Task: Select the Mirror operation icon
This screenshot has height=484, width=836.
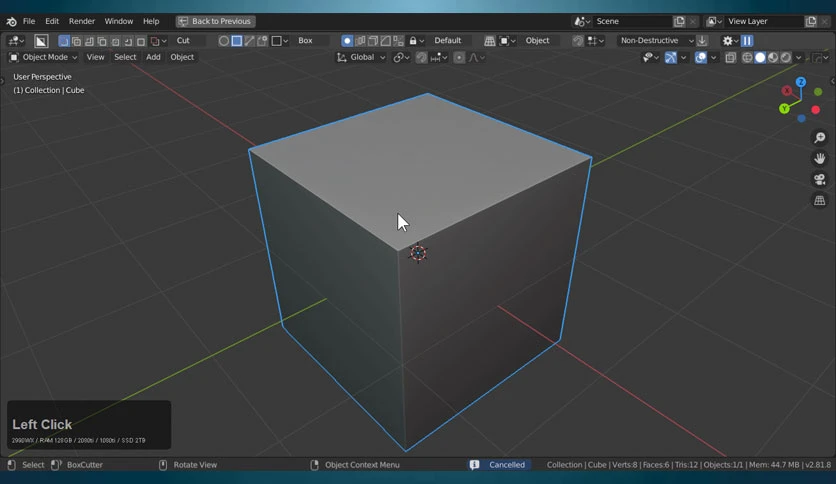Action: [398, 41]
